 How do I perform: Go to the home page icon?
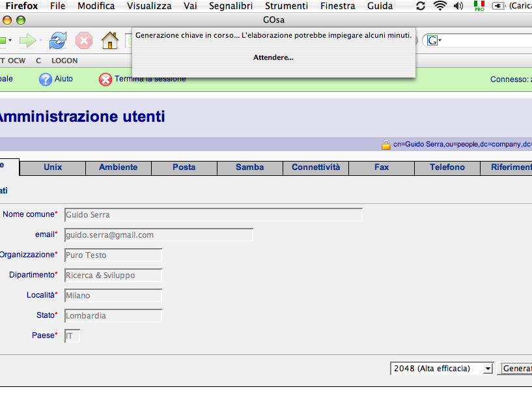click(x=109, y=41)
